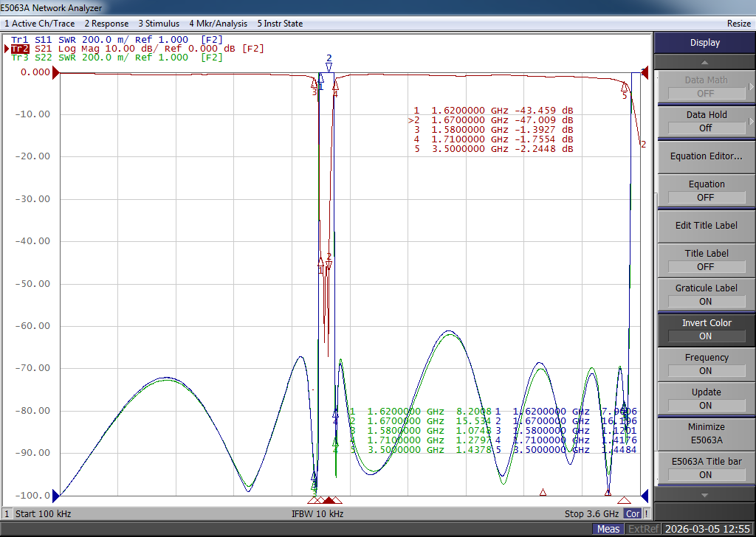Click the Meas status indicator
The width and height of the screenshot is (756, 537).
coord(608,529)
